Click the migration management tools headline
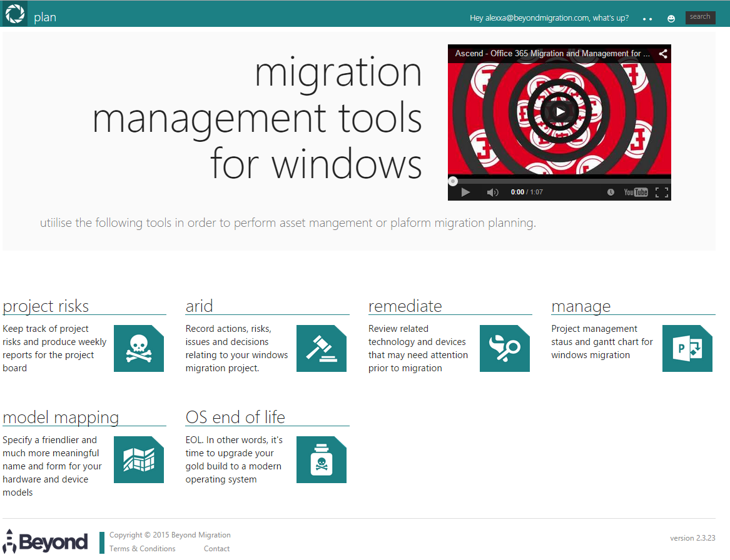Viewport: 730px width, 560px height. click(x=258, y=118)
